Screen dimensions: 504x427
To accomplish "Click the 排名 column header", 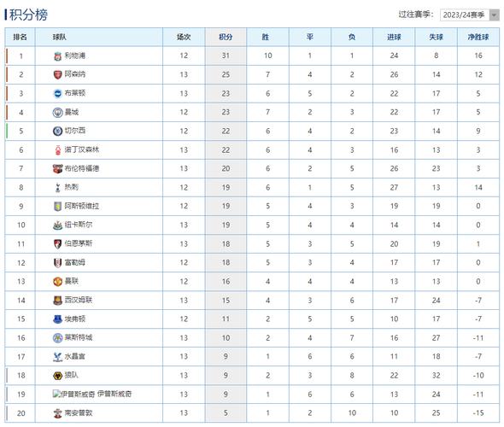I will coord(20,38).
